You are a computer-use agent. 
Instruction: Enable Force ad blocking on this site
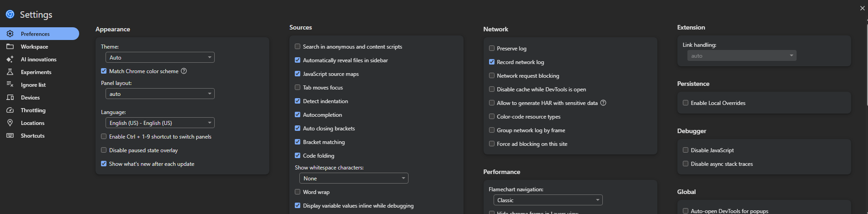pyautogui.click(x=492, y=144)
